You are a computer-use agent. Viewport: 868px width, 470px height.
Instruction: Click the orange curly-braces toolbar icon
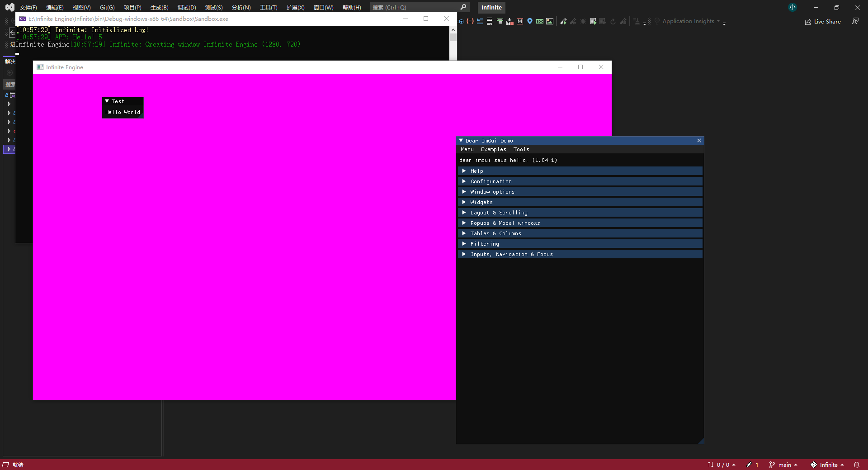tap(470, 21)
